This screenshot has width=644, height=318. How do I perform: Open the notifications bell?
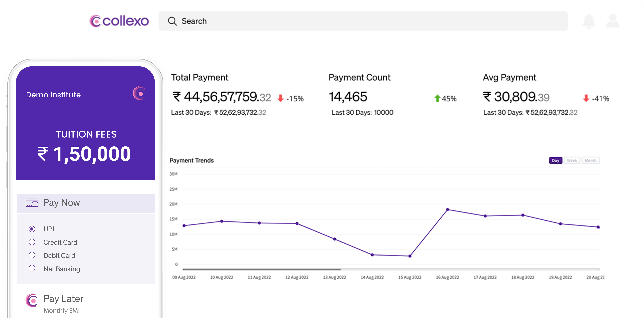589,21
